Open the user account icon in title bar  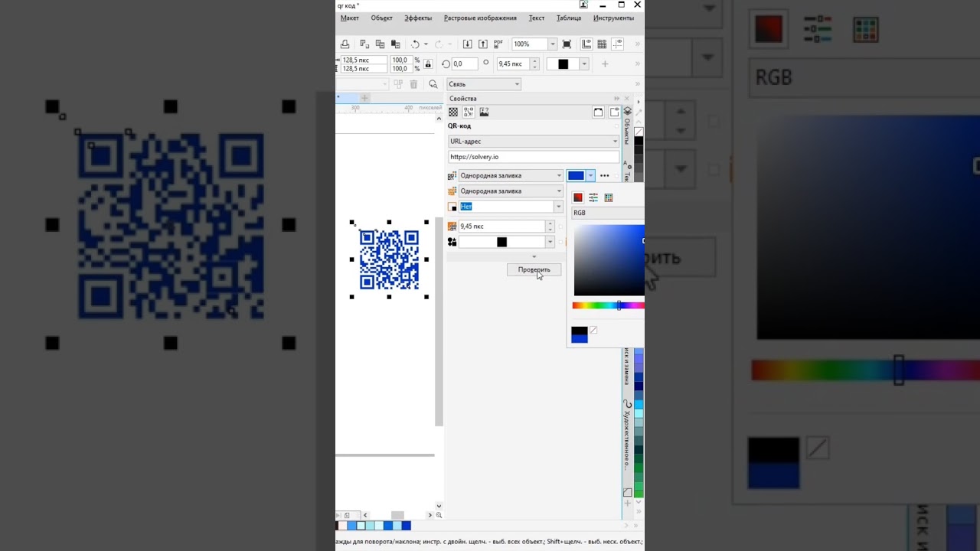point(583,5)
